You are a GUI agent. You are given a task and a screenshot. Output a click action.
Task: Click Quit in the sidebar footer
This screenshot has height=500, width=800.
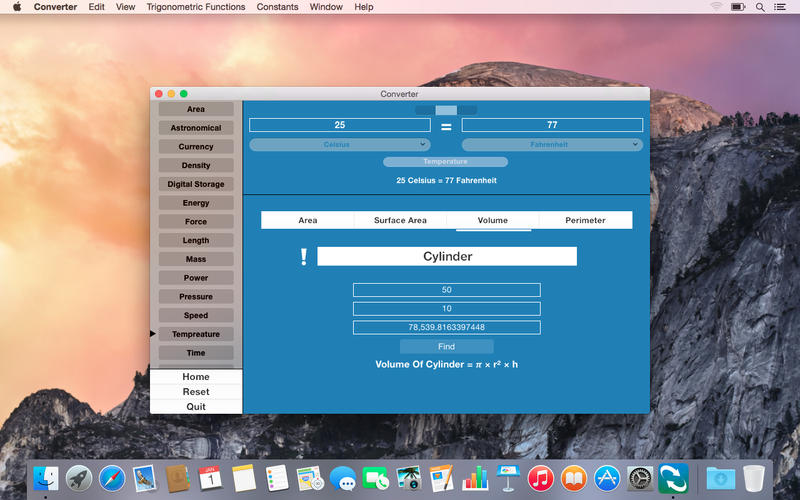(x=196, y=407)
